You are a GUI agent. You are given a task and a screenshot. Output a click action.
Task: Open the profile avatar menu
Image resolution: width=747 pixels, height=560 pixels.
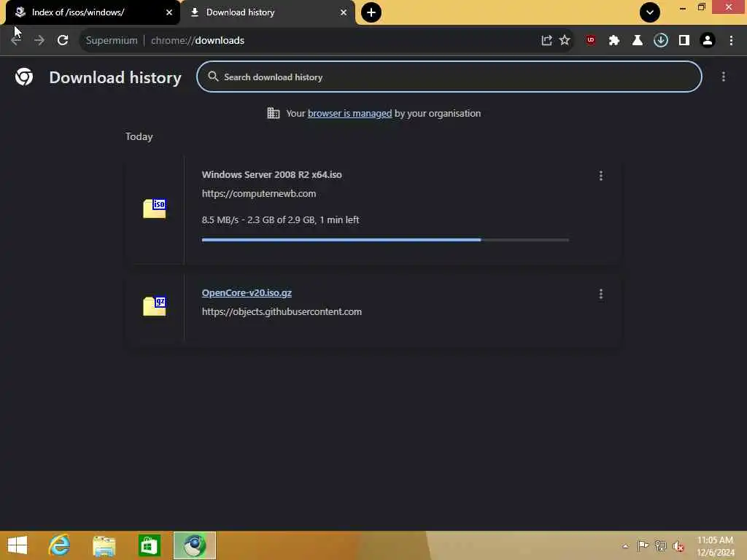click(x=708, y=41)
